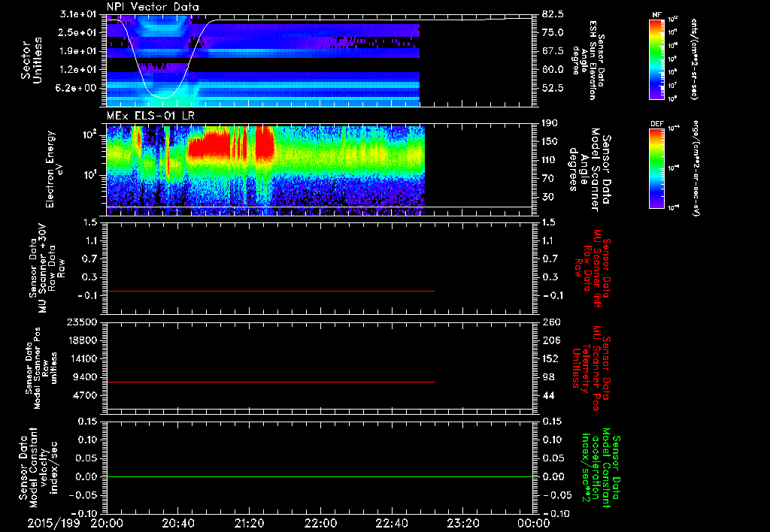Click the Model Scanner Angle degrees axis title

(589, 170)
